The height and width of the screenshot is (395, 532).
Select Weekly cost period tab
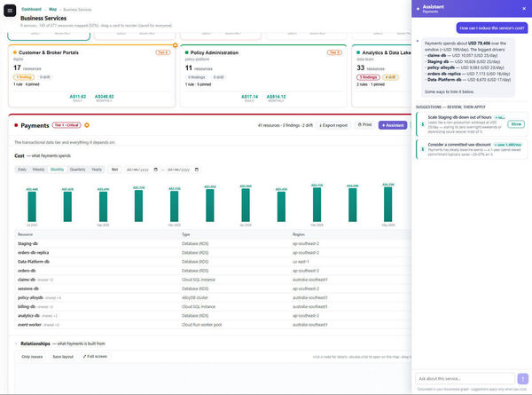(x=38, y=170)
